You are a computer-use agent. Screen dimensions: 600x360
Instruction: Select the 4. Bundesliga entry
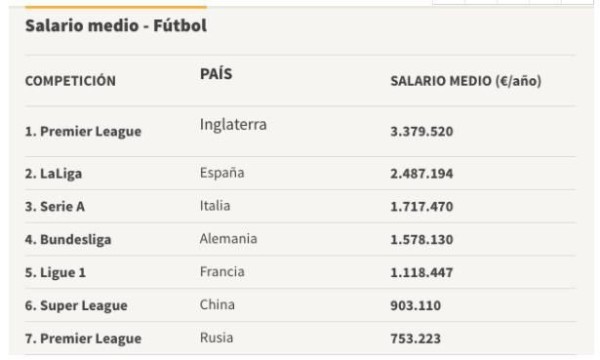68,240
